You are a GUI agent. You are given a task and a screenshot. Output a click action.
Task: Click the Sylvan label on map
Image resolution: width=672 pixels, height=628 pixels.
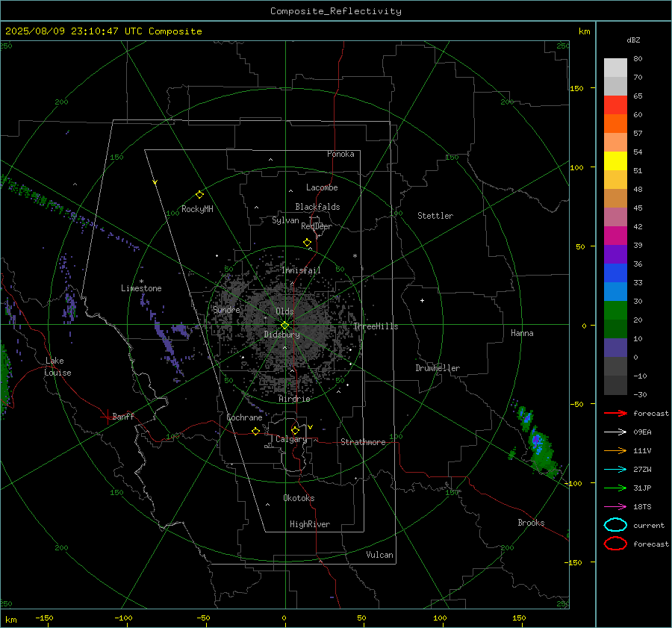click(285, 220)
